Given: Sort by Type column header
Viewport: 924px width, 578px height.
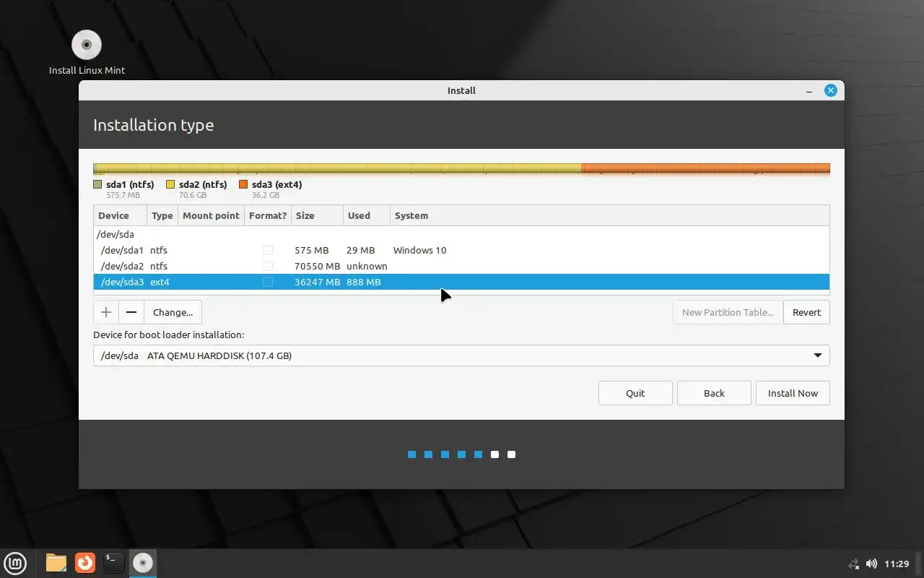Looking at the screenshot, I should 162,215.
